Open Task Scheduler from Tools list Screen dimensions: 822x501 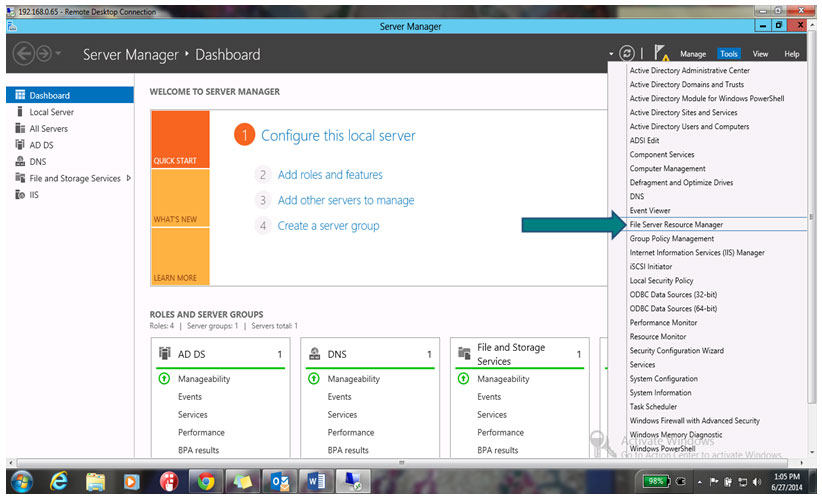tap(653, 407)
